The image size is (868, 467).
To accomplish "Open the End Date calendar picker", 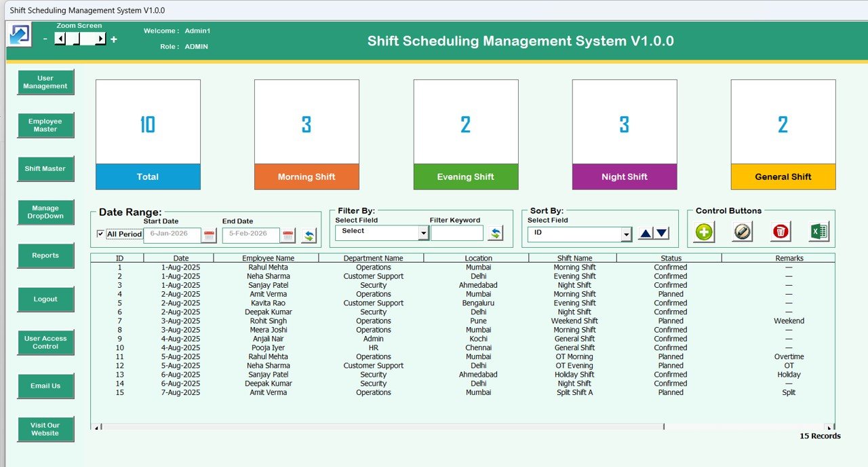I will pyautogui.click(x=288, y=236).
